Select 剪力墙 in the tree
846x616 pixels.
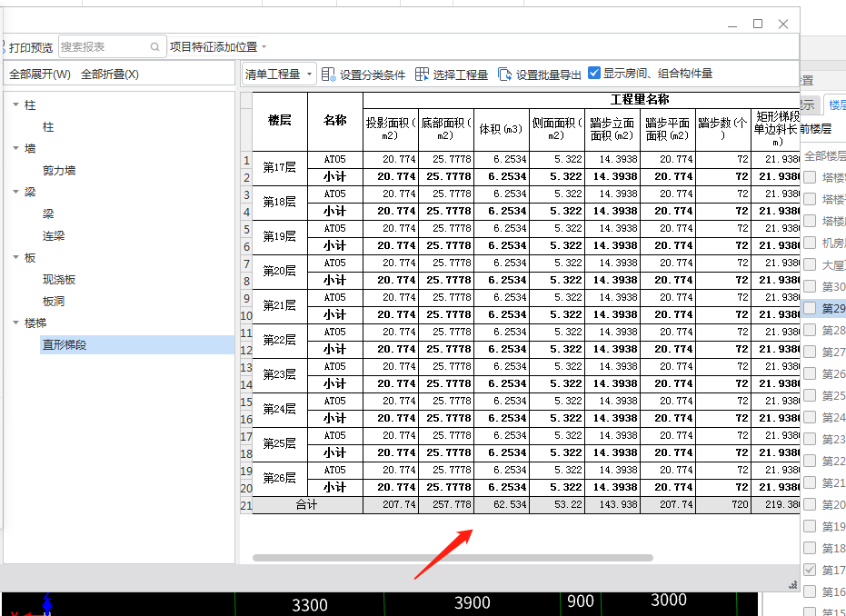coord(59,171)
